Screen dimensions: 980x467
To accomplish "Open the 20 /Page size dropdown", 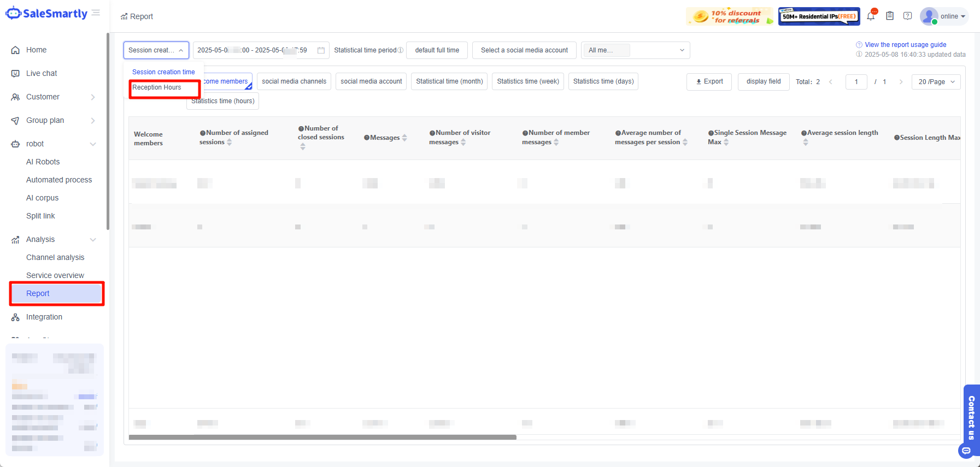I will [x=936, y=82].
